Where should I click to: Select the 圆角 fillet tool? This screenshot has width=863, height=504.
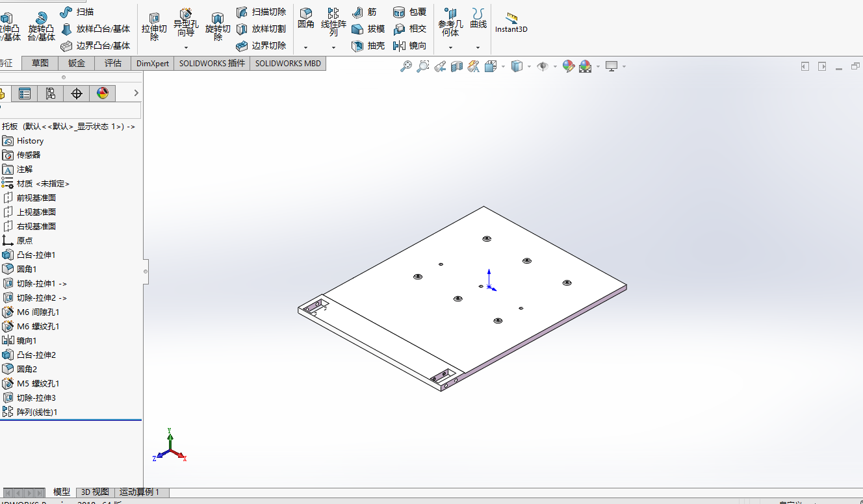click(305, 18)
